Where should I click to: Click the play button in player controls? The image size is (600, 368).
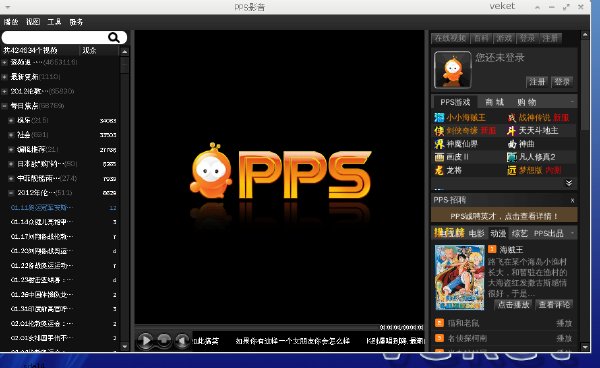(145, 340)
